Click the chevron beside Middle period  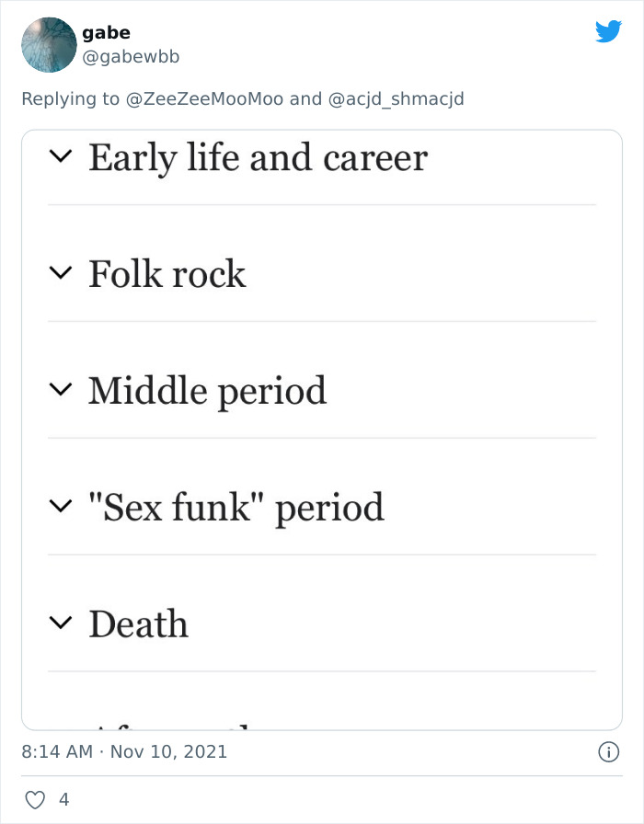[x=61, y=390]
